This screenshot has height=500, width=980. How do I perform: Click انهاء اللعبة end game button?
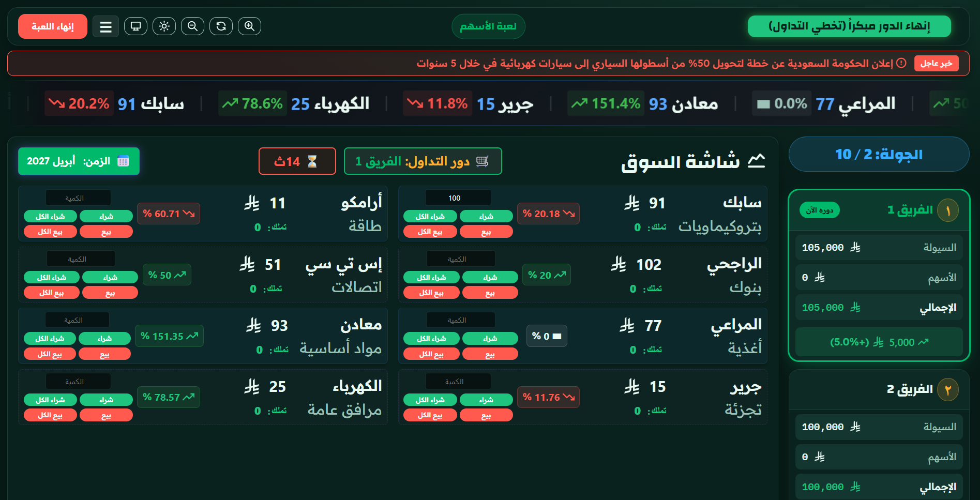[x=53, y=26]
